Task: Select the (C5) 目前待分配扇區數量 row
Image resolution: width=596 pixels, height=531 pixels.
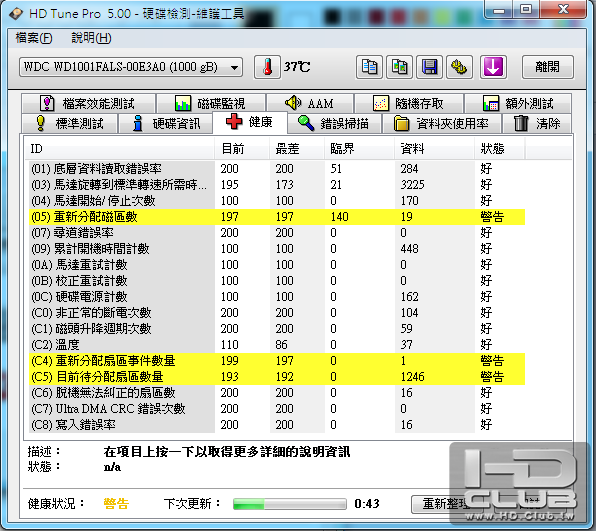Action: (x=277, y=376)
